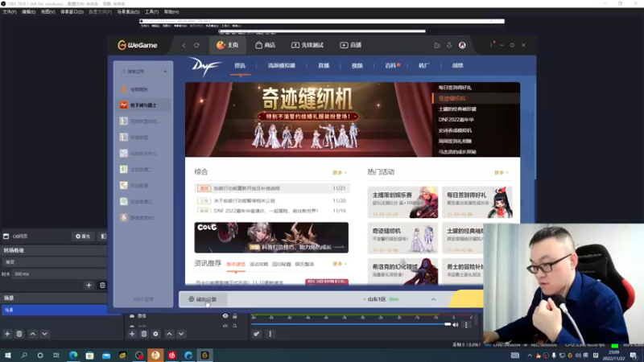This screenshot has height=362, width=644.
Task: Select the 直播 tab in DNF page nav
Action: point(324,66)
